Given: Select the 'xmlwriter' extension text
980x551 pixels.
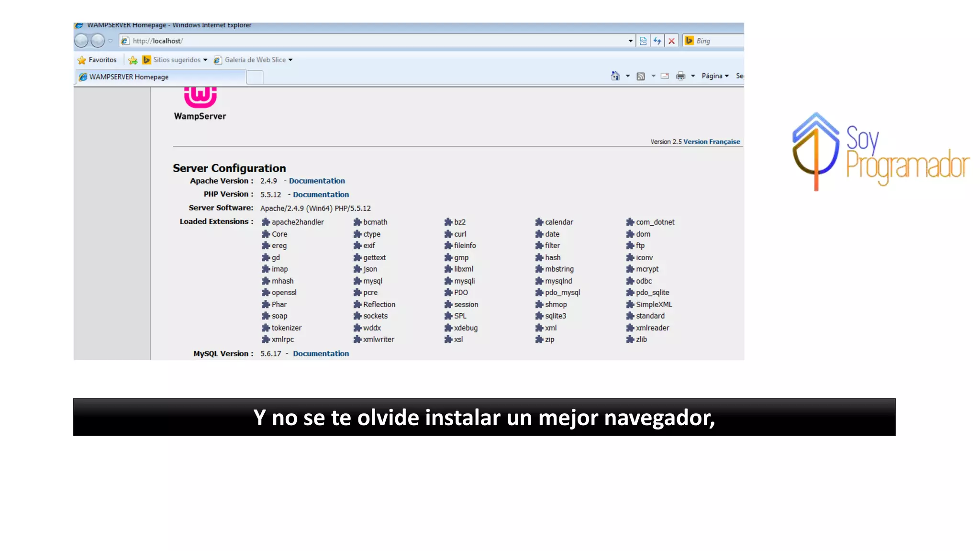Looking at the screenshot, I should coord(379,340).
